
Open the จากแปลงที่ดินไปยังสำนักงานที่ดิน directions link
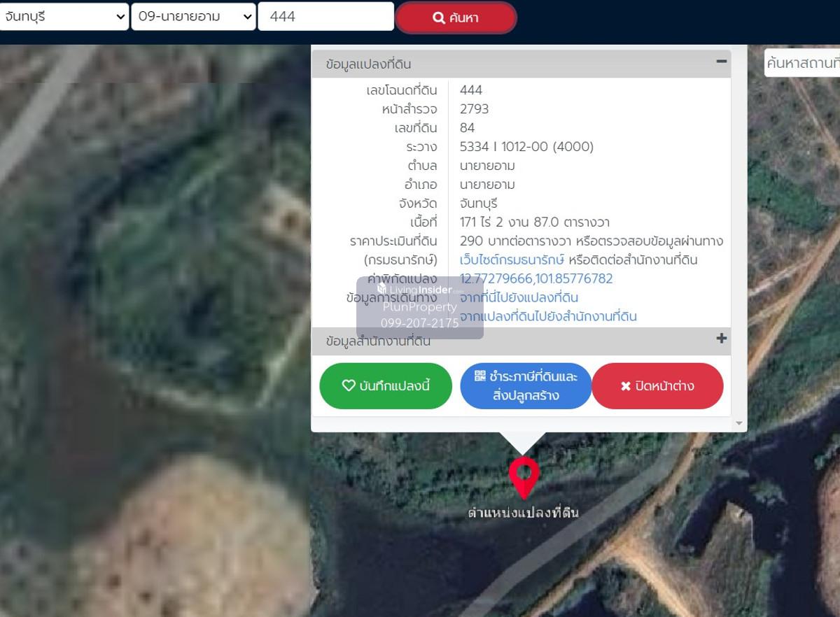[x=548, y=317]
